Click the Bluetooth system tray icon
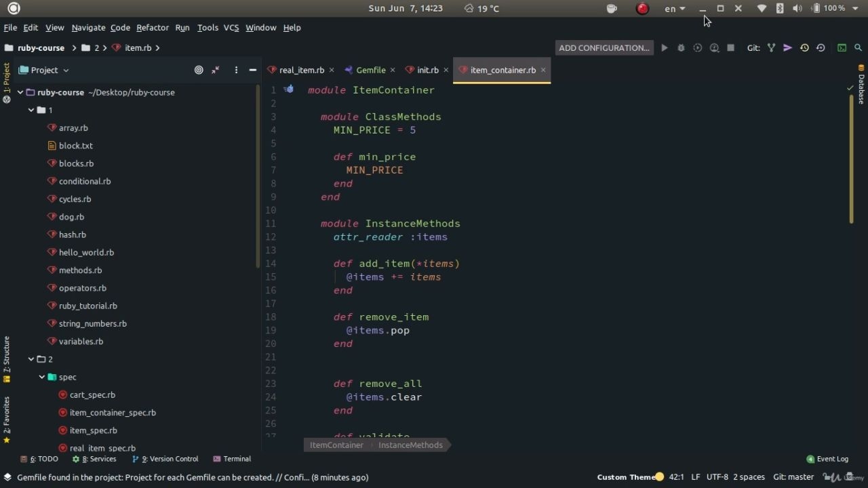This screenshot has height=488, width=868. click(x=780, y=8)
